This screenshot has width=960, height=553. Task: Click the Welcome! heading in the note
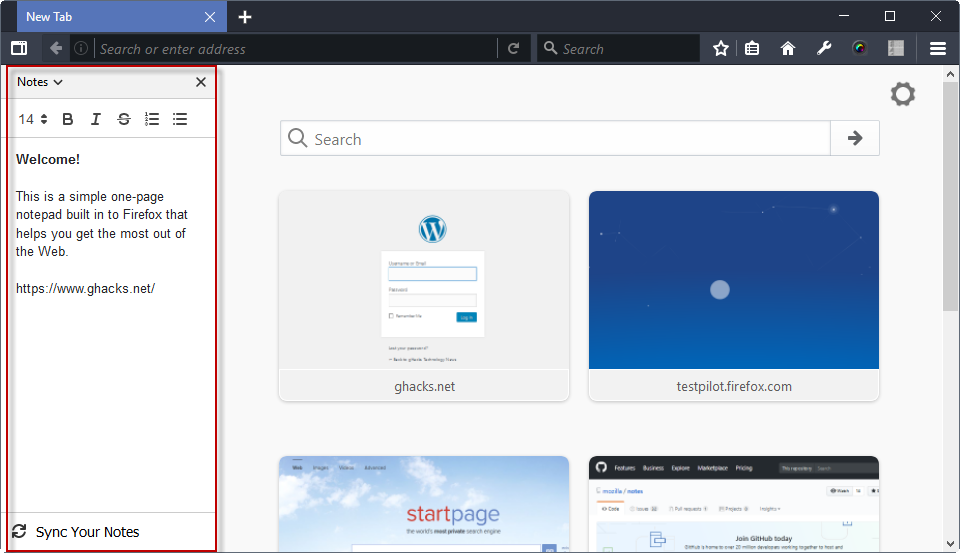48,159
